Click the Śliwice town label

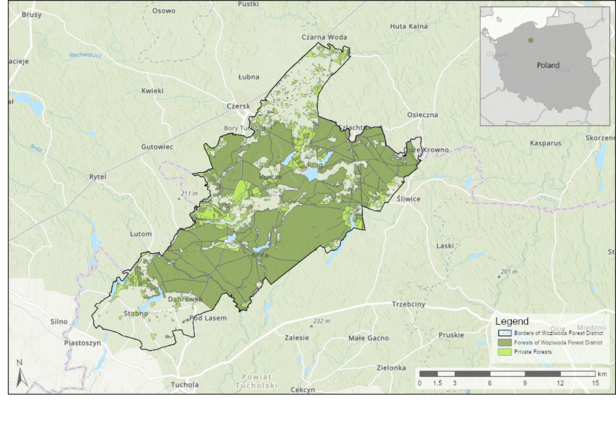[407, 199]
